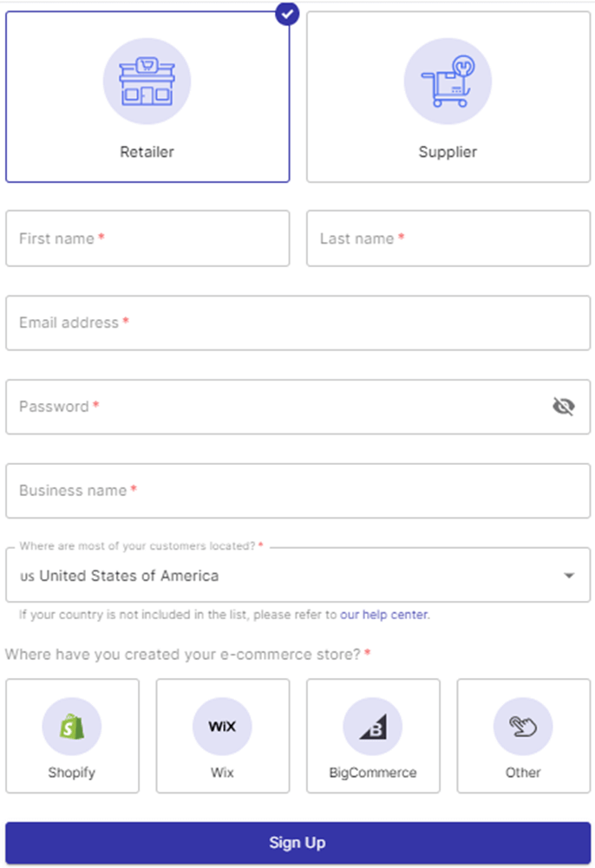Select the Retailer account type card
Image resolution: width=595 pixels, height=868 pixels.
[147, 97]
